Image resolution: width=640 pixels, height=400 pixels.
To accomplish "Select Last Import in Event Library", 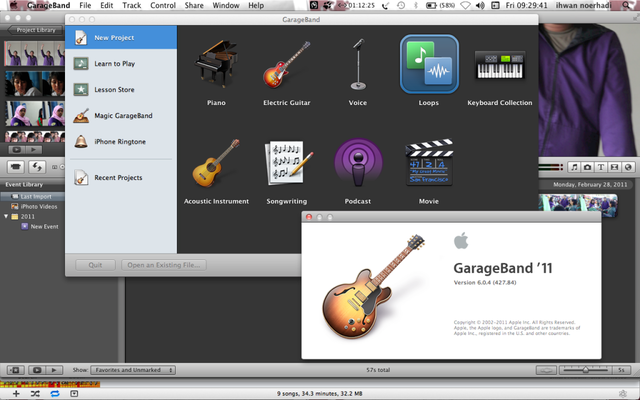I will [x=36, y=196].
